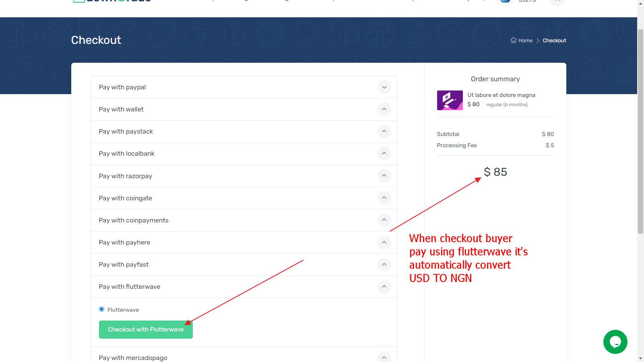Click the scrollbar down arrow

[x=640, y=358]
